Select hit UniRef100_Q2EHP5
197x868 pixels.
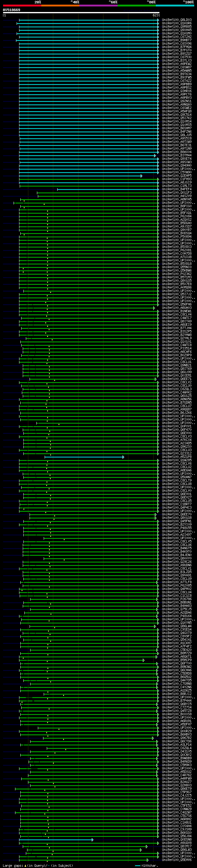click(x=176, y=176)
